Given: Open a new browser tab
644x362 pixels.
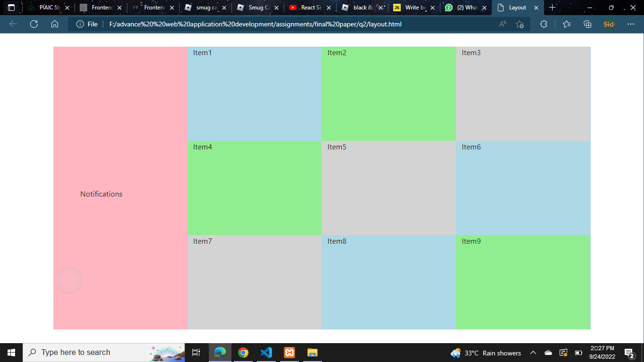Looking at the screenshot, I should tap(552, 8).
